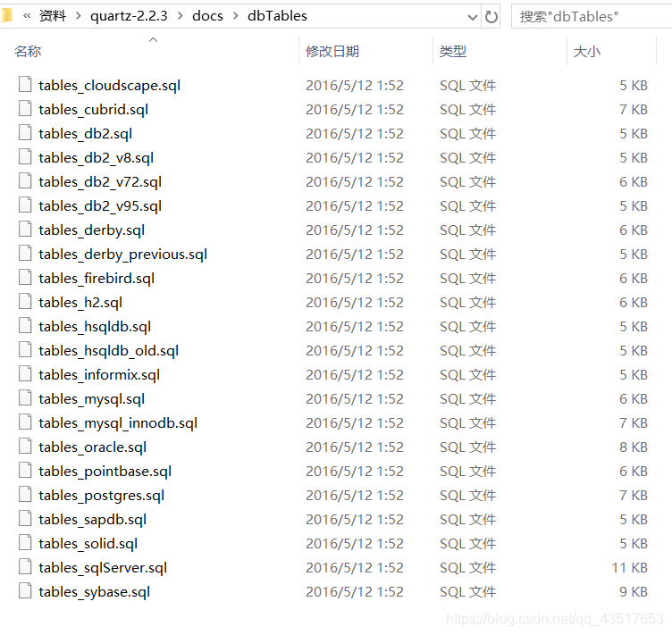Click the file icon of tables_hsqldb_old.sql
The width and height of the screenshot is (672, 635).
pyautogui.click(x=25, y=349)
